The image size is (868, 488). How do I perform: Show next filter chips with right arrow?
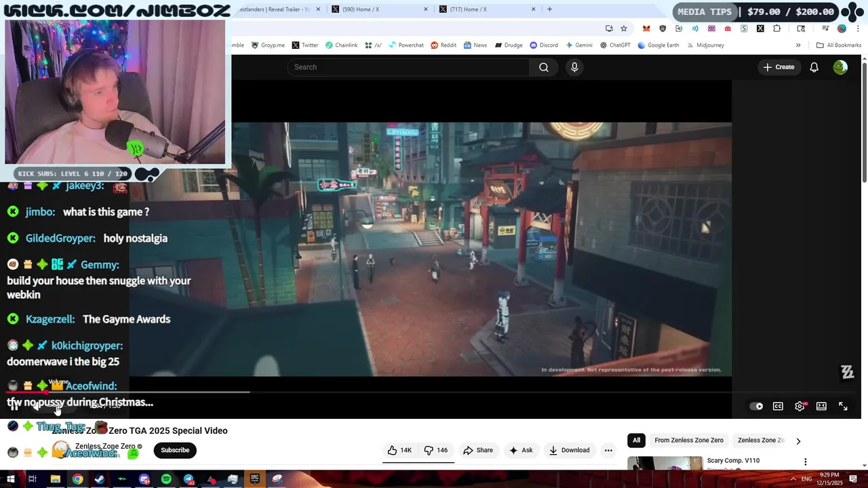[798, 441]
